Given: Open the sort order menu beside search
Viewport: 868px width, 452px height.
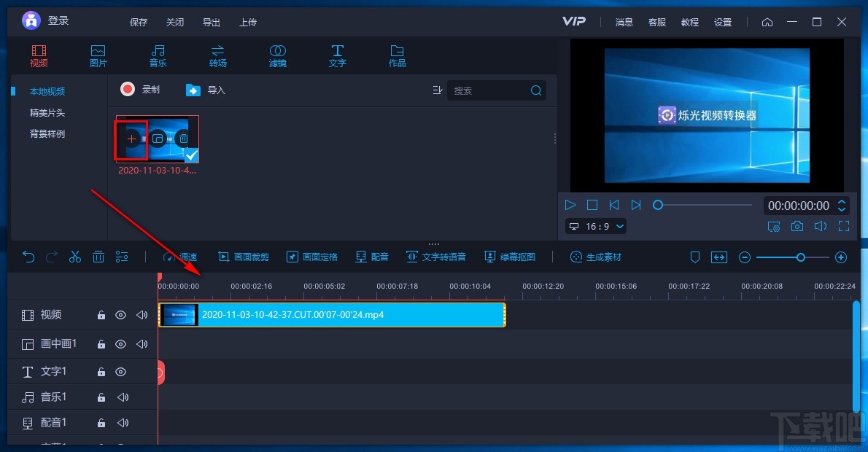Looking at the screenshot, I should pos(437,90).
